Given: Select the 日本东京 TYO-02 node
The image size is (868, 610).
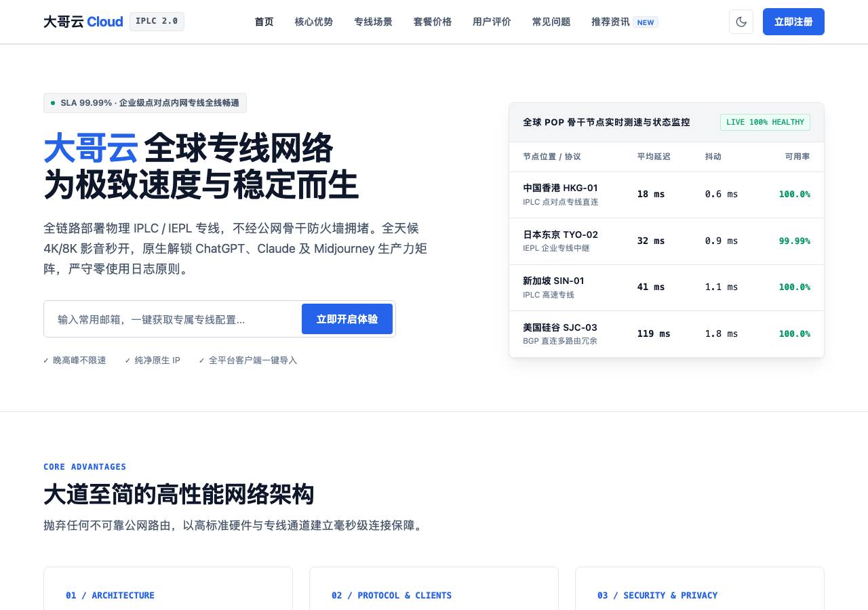Looking at the screenshot, I should pyautogui.click(x=667, y=241).
